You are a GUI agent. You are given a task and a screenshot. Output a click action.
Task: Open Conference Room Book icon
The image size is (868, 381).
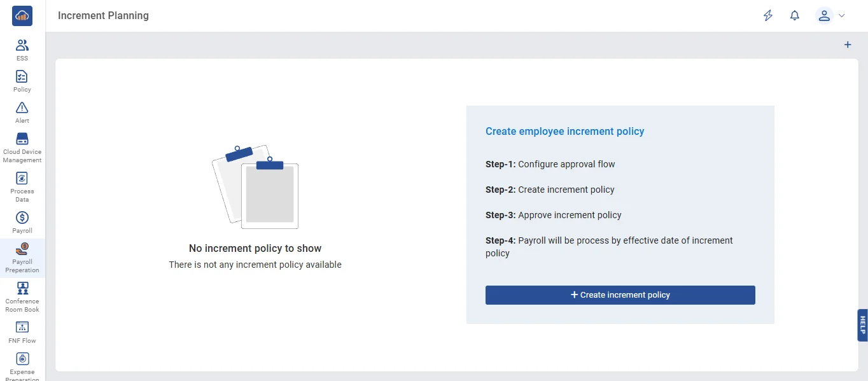22,288
